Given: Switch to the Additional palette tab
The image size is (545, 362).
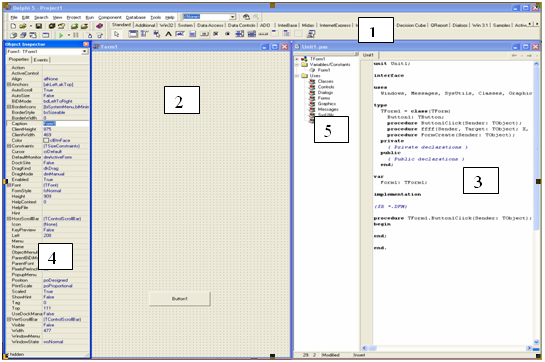Looking at the screenshot, I should [145, 25].
